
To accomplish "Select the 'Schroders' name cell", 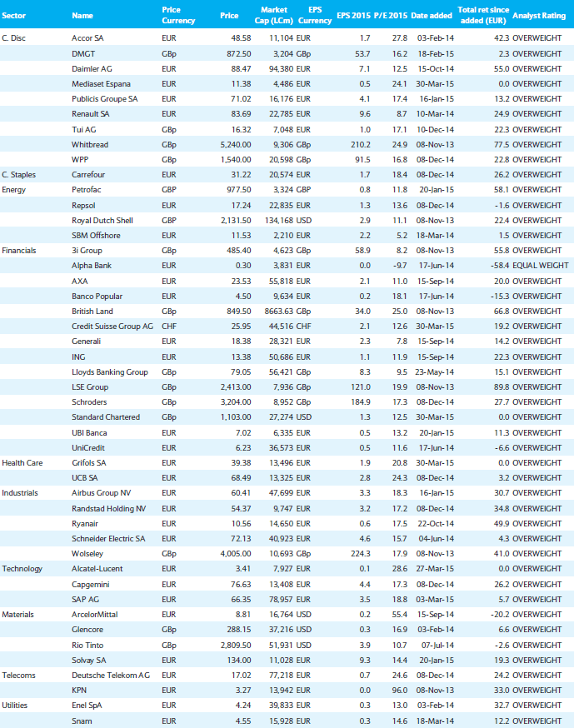I will coord(89,402).
